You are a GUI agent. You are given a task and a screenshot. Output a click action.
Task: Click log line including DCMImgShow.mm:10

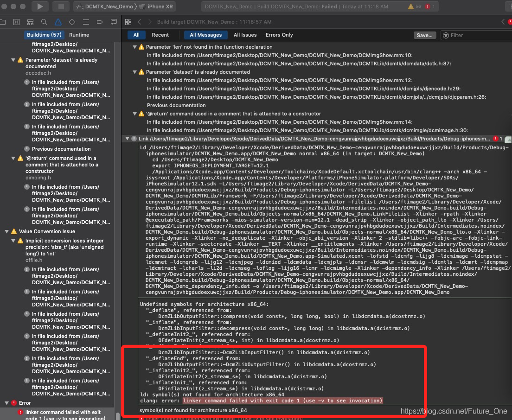click(280, 56)
